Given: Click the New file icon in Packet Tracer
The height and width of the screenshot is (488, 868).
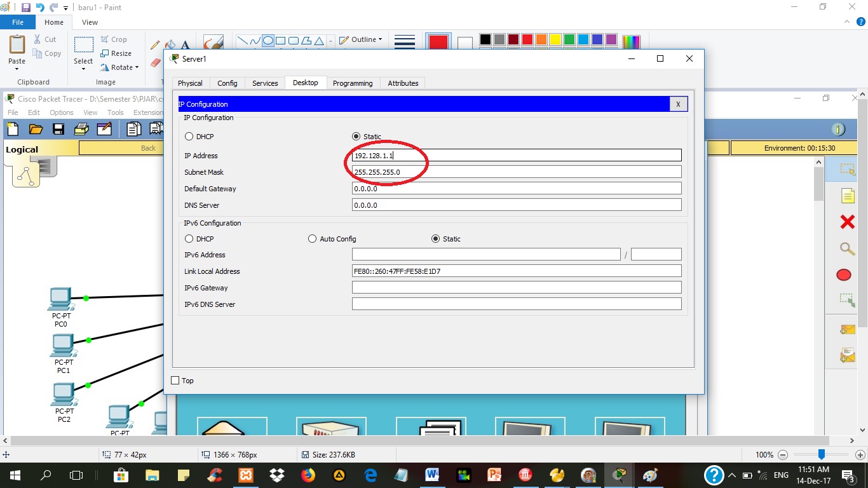Looking at the screenshot, I should pos(12,129).
